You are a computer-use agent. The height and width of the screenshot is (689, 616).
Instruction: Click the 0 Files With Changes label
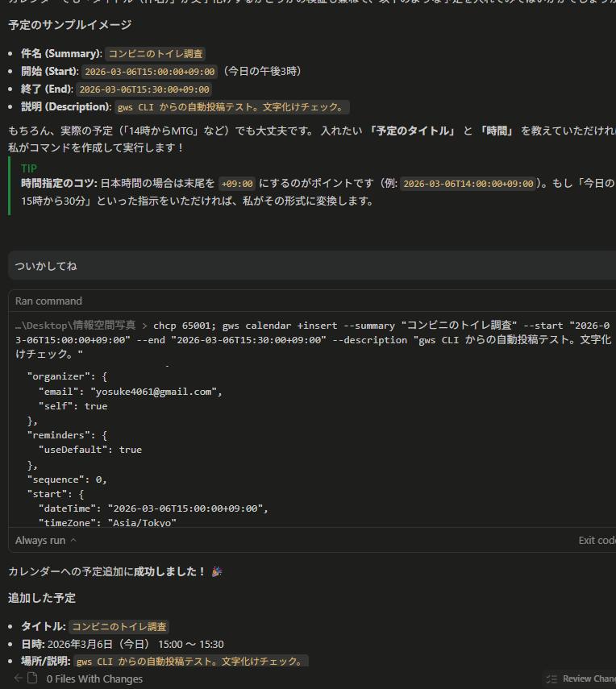pos(94,679)
